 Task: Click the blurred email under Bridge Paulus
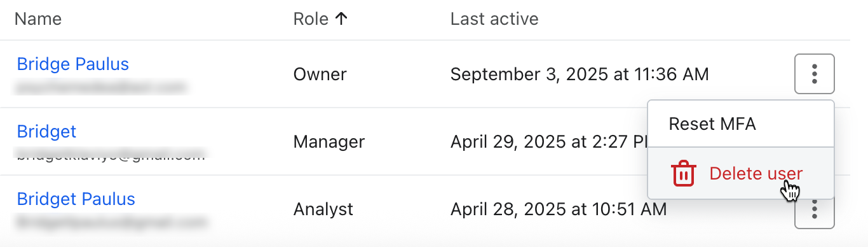click(x=101, y=85)
